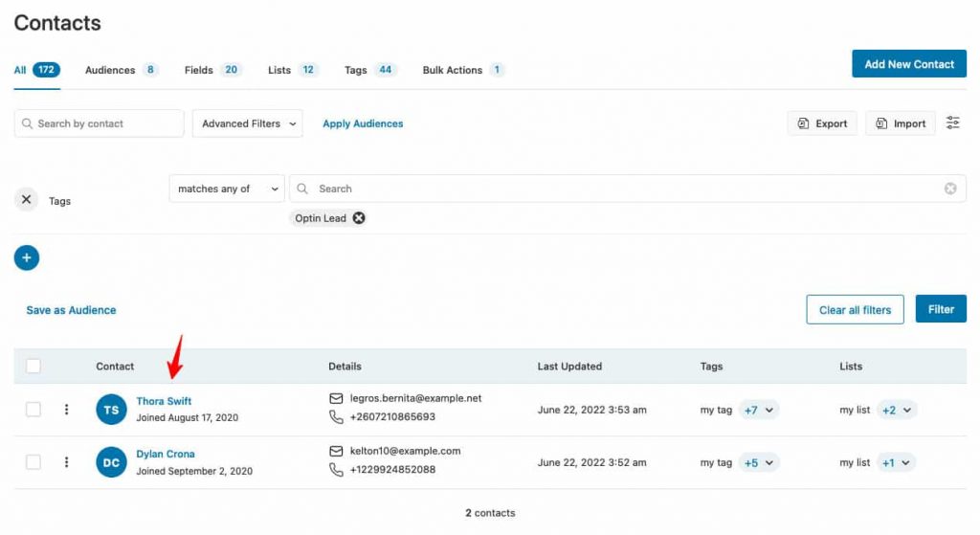
Task: Click the Save as Audience link
Action: (71, 310)
